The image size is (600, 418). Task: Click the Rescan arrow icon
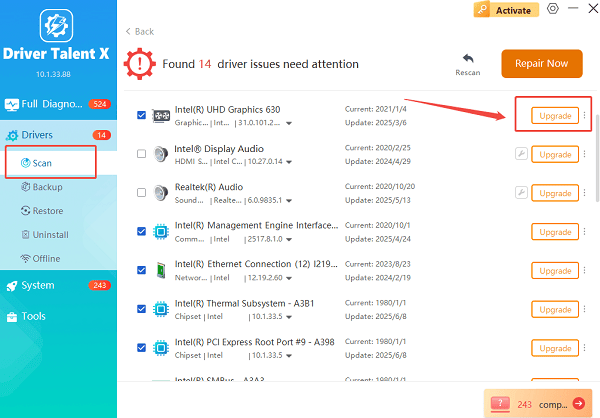pos(467,58)
